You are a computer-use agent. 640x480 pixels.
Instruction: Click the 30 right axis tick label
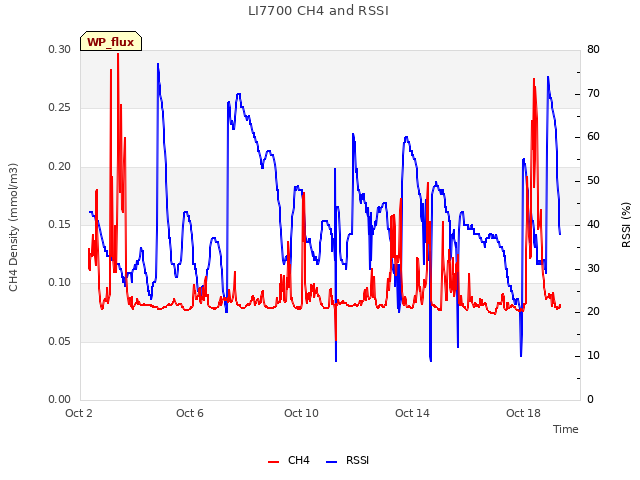(x=593, y=269)
